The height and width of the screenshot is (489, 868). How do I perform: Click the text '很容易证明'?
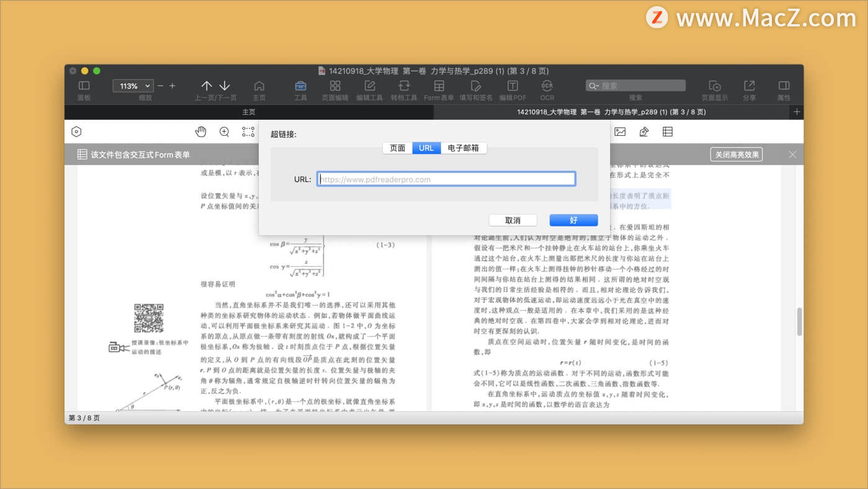coord(218,284)
